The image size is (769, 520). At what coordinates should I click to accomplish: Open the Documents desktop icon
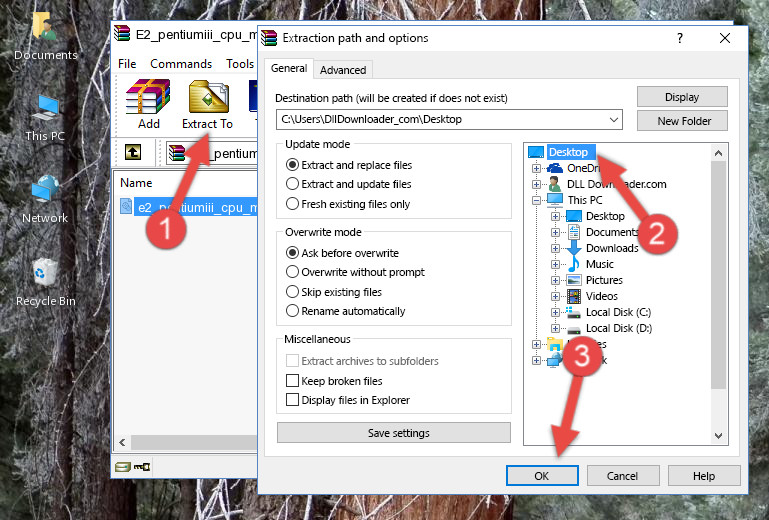(45, 36)
